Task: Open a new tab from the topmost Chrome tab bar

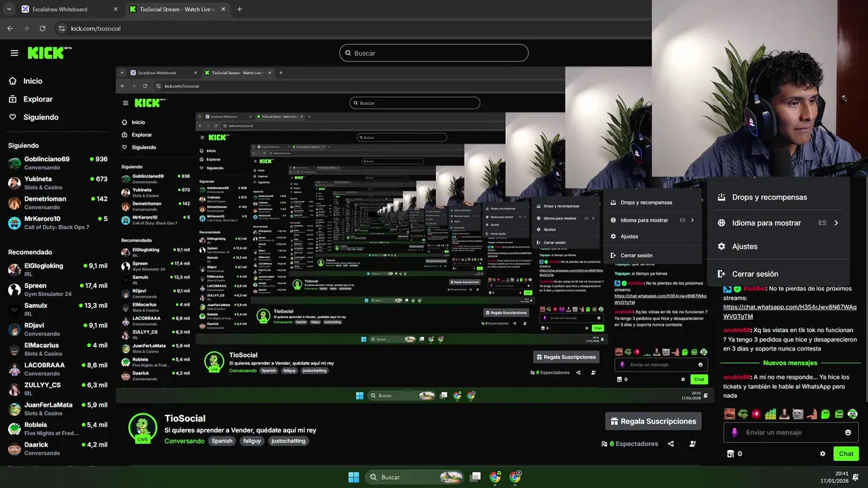Action: tap(239, 9)
